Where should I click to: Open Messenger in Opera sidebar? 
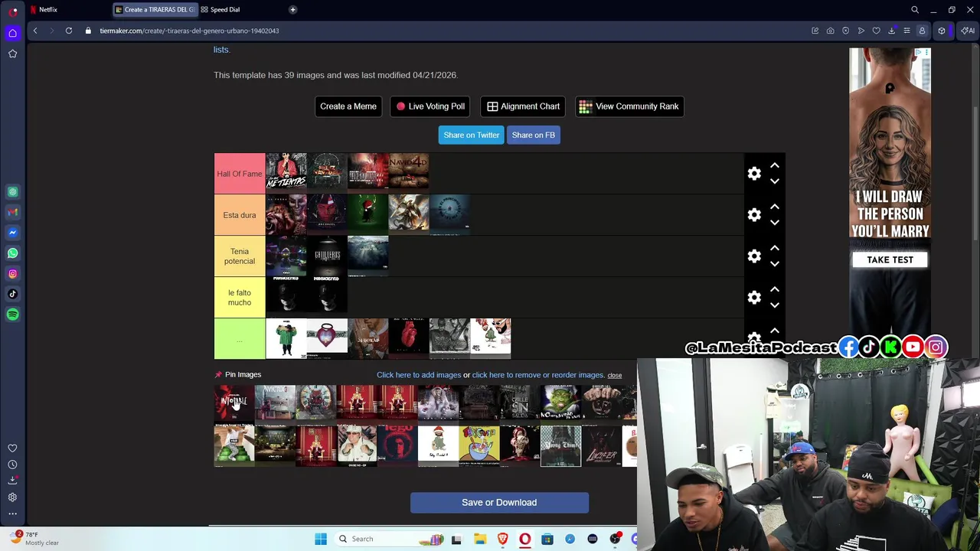tap(12, 233)
